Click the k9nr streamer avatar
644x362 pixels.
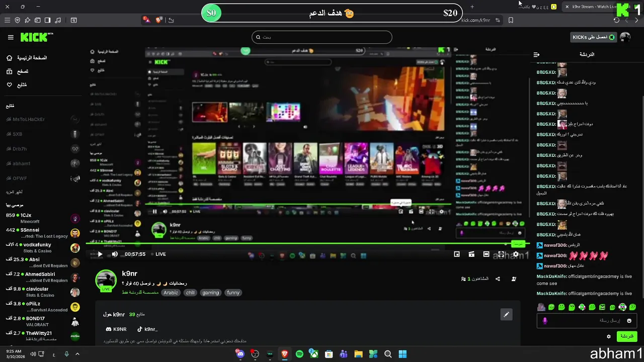(x=106, y=281)
